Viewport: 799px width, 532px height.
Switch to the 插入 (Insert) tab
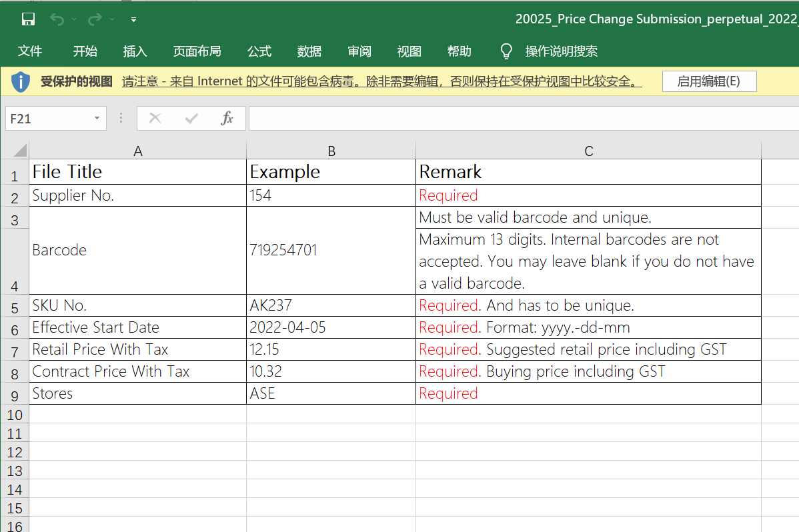(135, 51)
